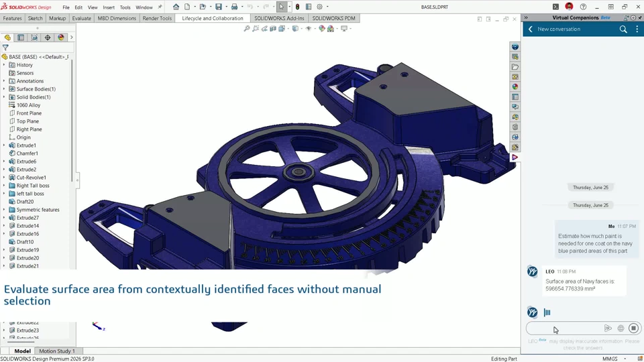Open the View Orientation icon
The width and height of the screenshot is (644, 362).
tap(282, 29)
